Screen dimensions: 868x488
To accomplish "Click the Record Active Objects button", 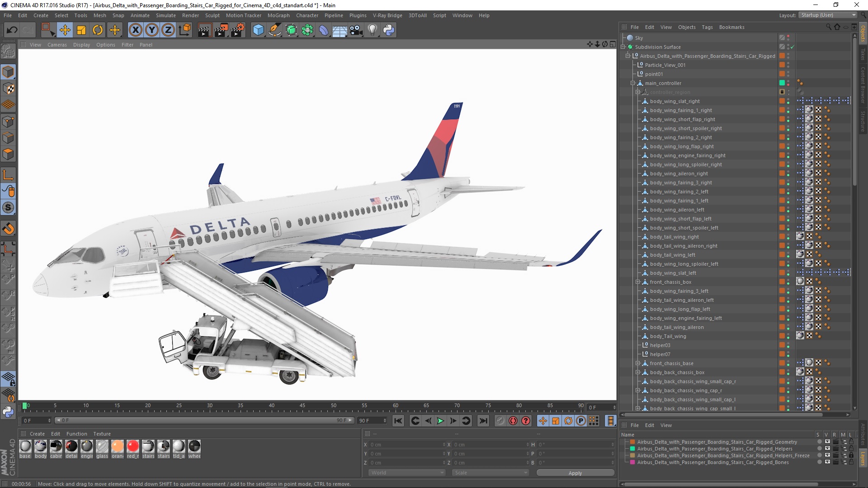I will pos(500,421).
